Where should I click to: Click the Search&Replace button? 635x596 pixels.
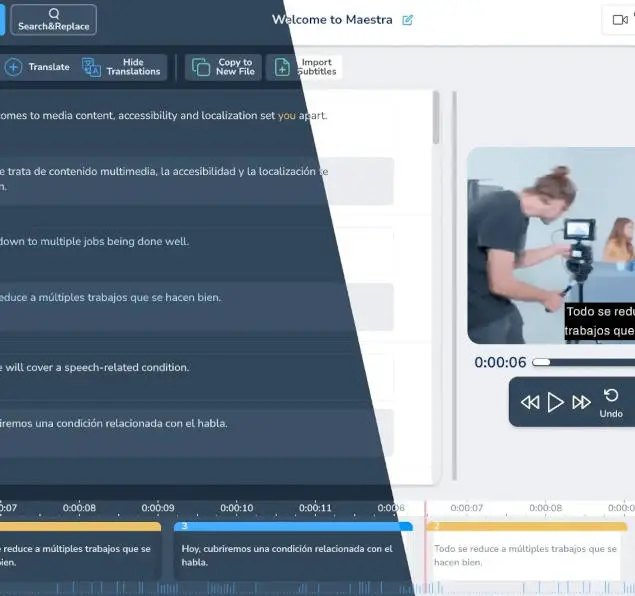(54, 20)
